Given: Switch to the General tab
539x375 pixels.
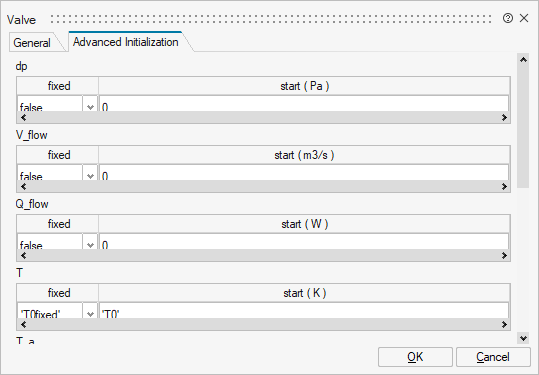Looking at the screenshot, I should click(32, 43).
